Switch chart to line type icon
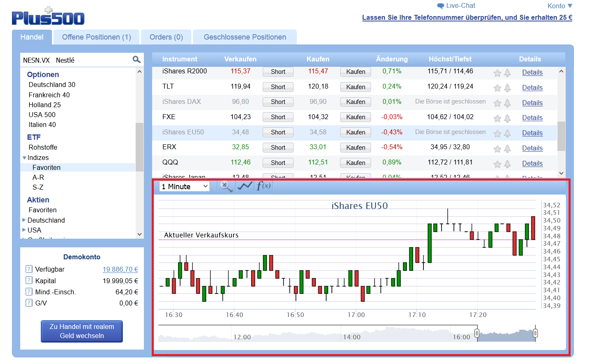The height and width of the screenshot is (364, 590). [245, 186]
